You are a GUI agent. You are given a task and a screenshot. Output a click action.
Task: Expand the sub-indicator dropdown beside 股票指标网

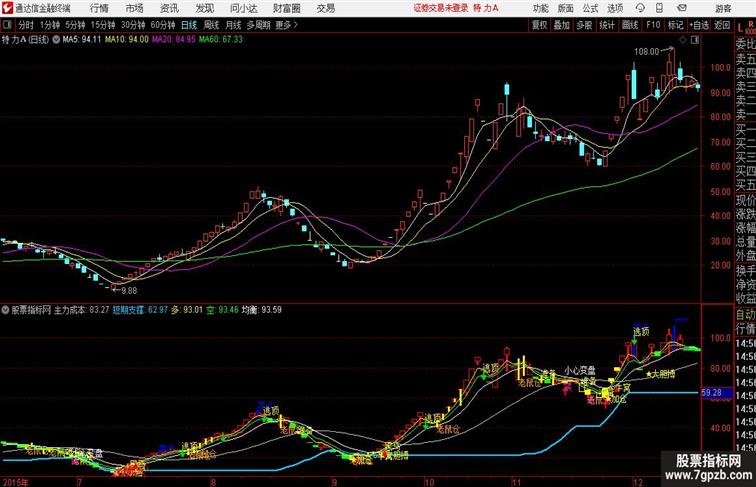pyautogui.click(x=5, y=310)
